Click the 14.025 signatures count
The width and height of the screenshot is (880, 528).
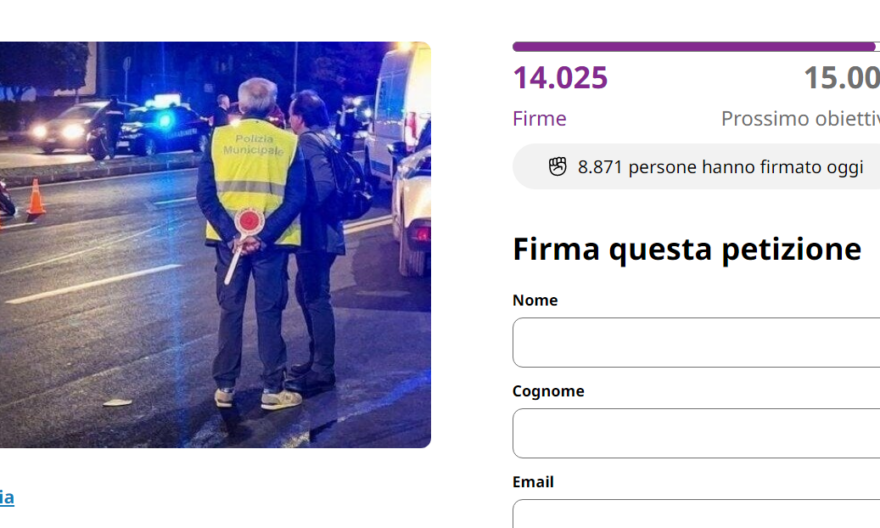[x=560, y=77]
